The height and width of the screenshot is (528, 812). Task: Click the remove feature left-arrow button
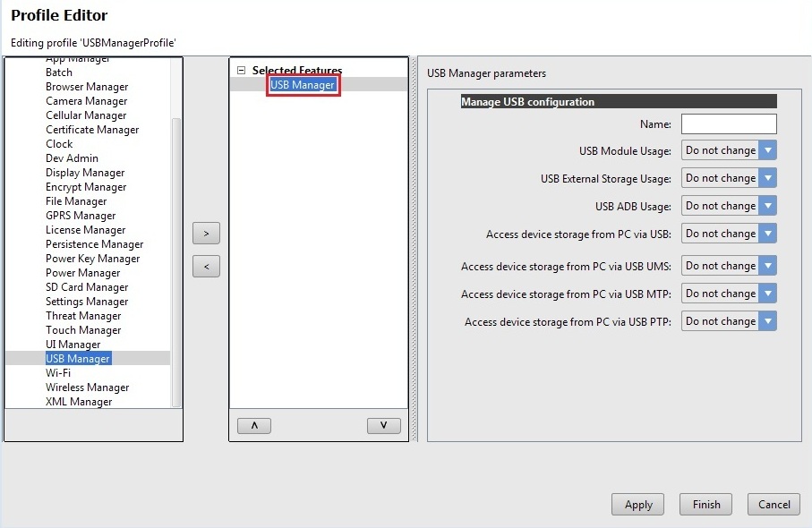click(206, 266)
